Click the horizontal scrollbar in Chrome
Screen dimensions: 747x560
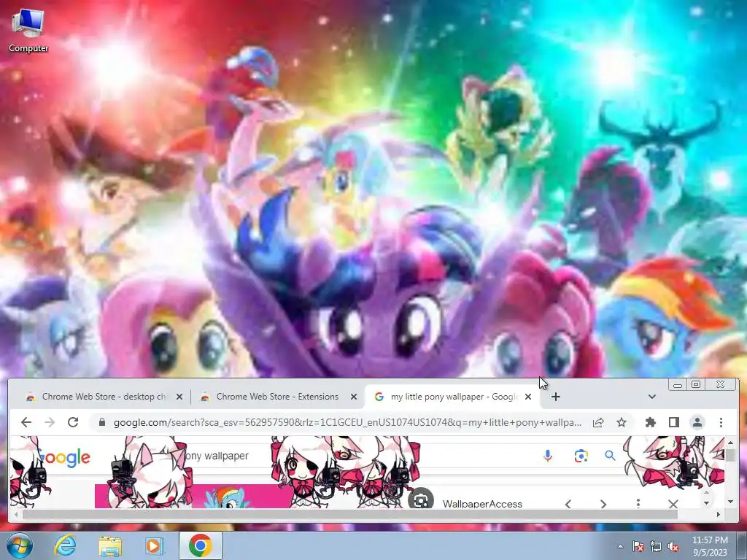point(350,514)
